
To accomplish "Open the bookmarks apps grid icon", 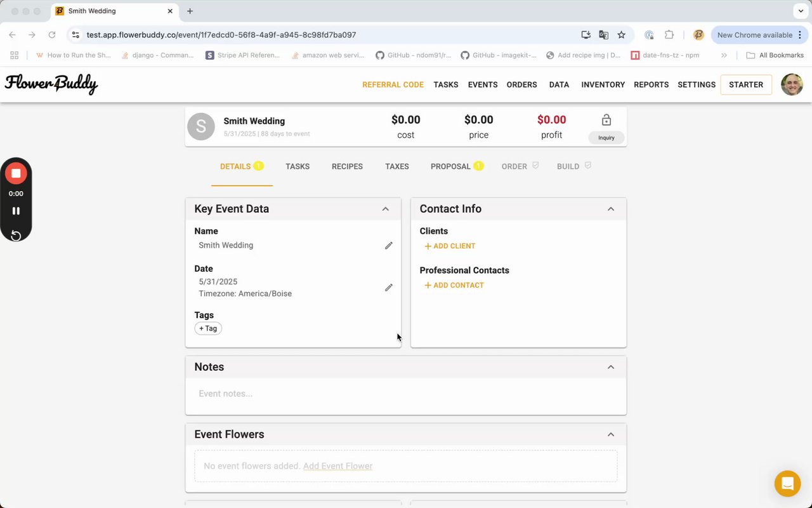I will coord(14,55).
